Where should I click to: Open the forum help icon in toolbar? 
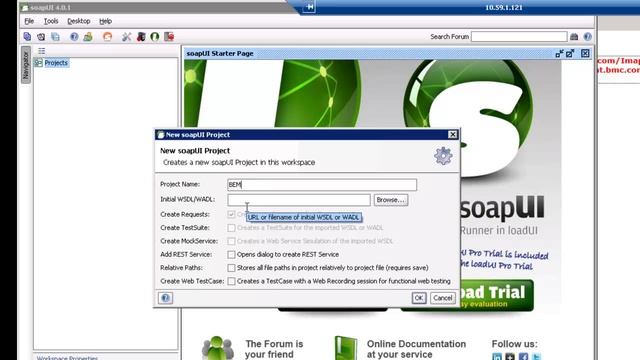pyautogui.click(x=74, y=37)
